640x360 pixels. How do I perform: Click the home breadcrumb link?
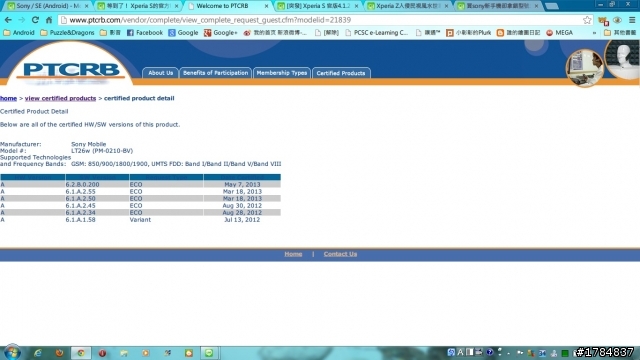[x=8, y=98]
